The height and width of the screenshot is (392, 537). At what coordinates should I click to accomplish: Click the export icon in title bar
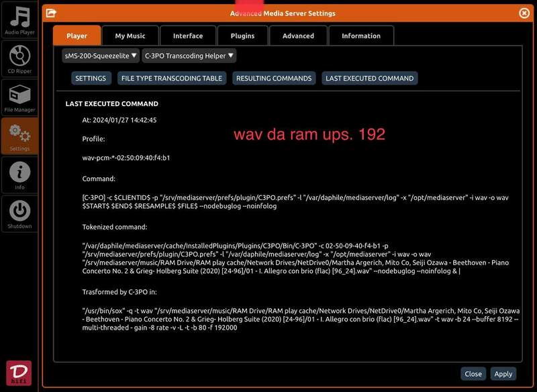(51, 13)
